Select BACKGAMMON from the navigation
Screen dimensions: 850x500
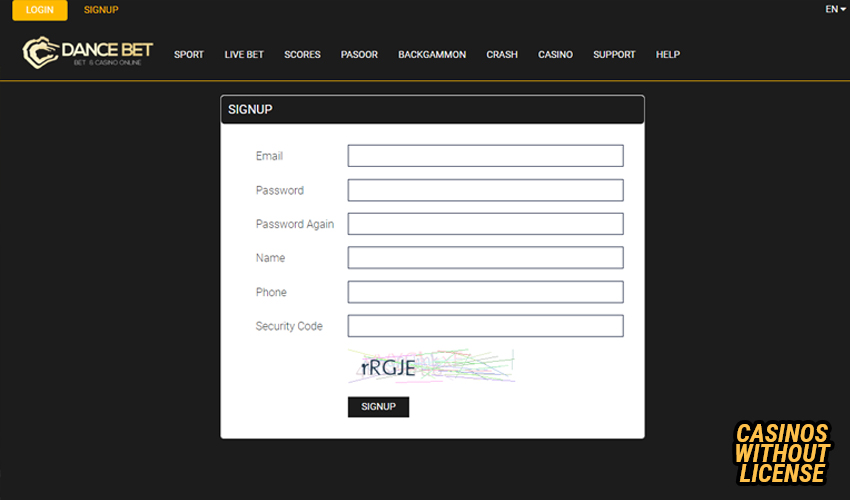[x=432, y=55]
